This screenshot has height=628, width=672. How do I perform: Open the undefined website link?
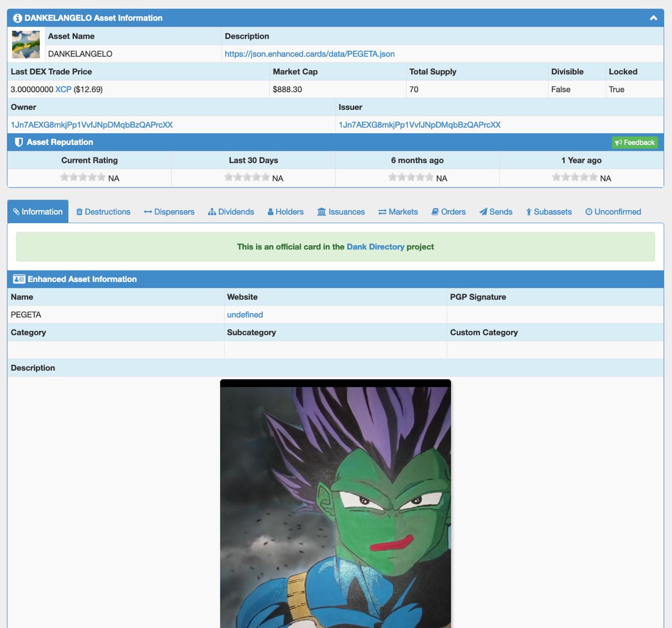click(x=245, y=315)
